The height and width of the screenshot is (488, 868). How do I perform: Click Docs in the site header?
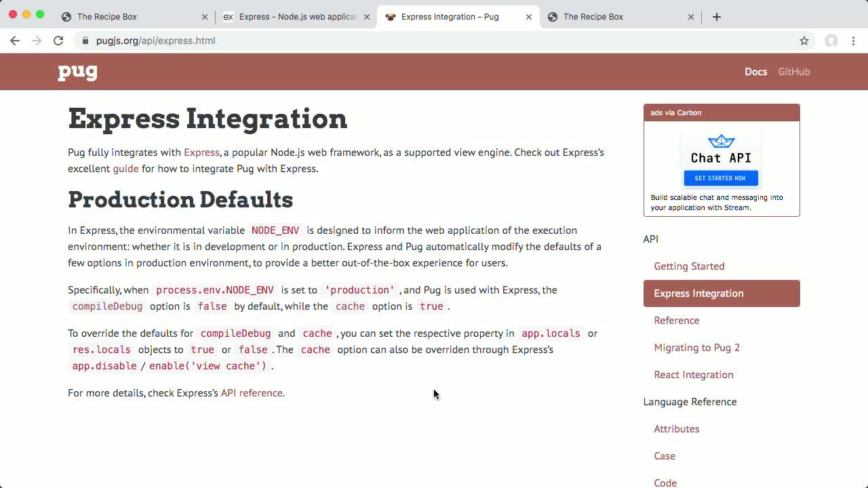click(x=755, y=71)
